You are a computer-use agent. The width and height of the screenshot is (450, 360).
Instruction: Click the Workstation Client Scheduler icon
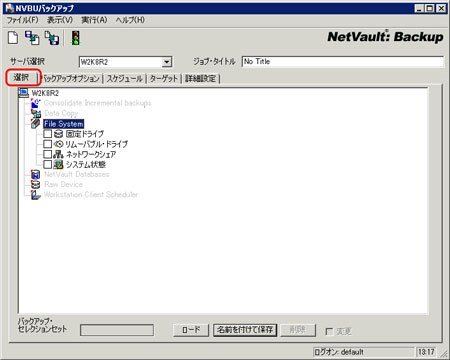coord(35,195)
